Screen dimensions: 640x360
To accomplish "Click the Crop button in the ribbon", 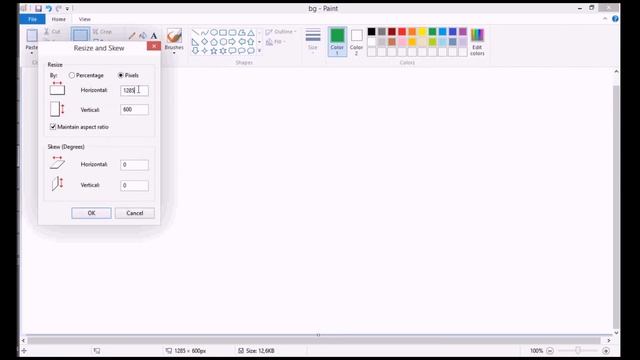I will (x=102, y=32).
